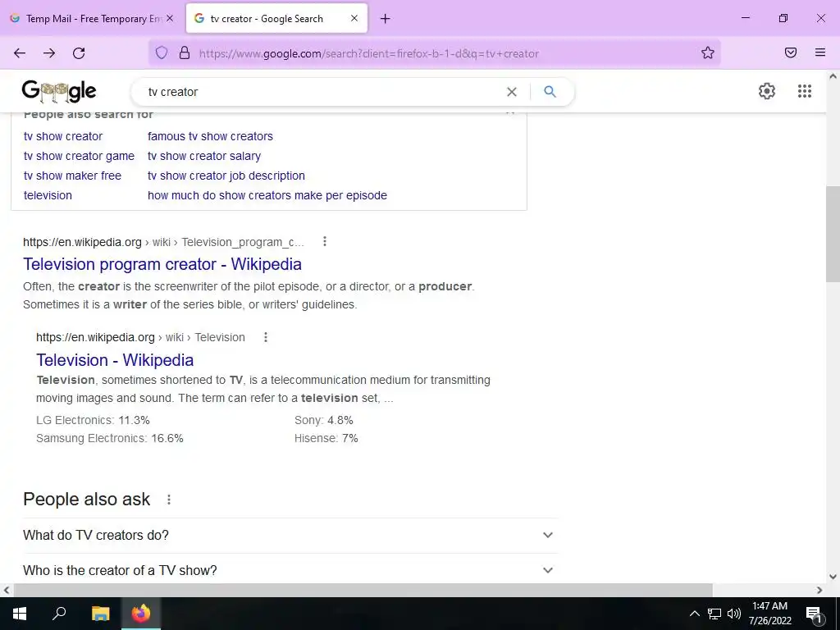Close the Temp Mail tab
Image resolution: width=840 pixels, height=630 pixels.
(x=169, y=18)
